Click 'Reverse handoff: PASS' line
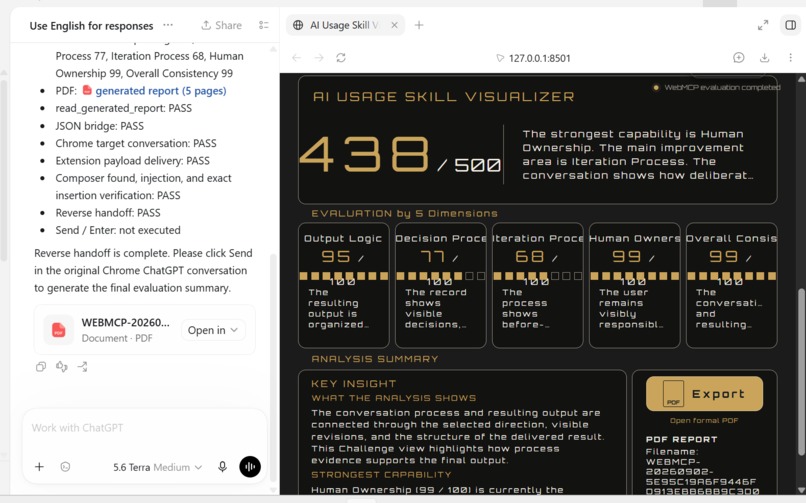The image size is (806, 503). click(x=108, y=213)
